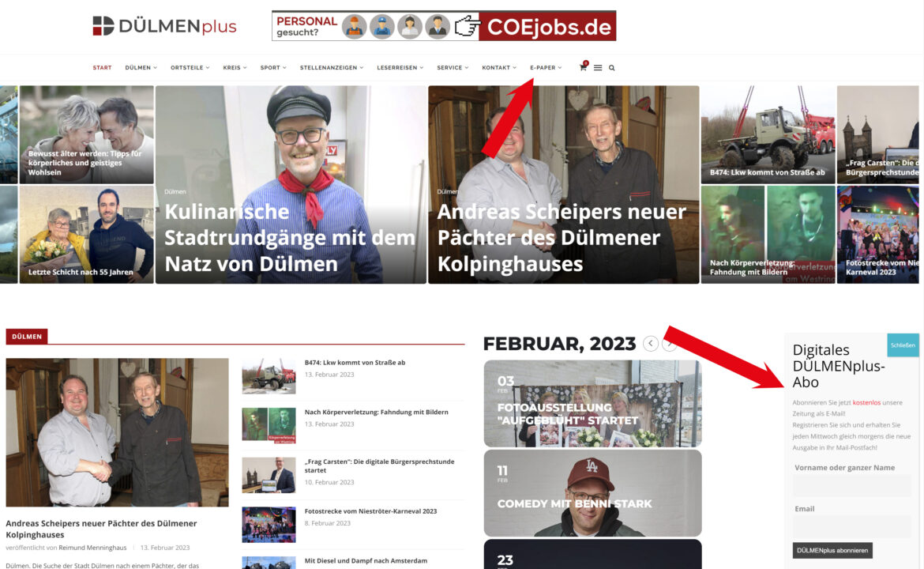Open the shopping cart icon

tap(583, 67)
